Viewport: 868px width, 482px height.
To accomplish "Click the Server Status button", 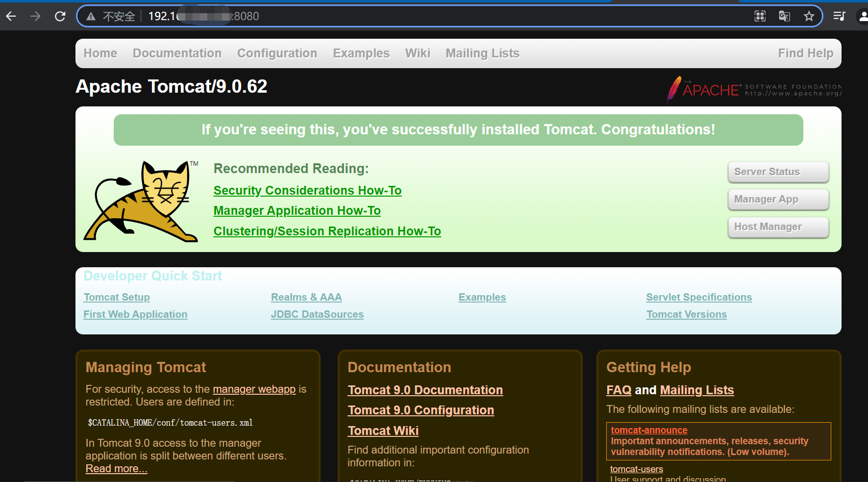I will click(x=778, y=172).
